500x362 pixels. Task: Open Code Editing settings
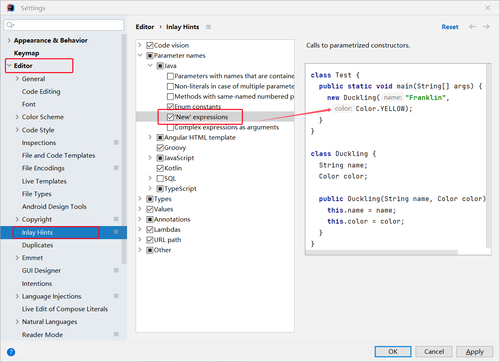click(x=41, y=91)
